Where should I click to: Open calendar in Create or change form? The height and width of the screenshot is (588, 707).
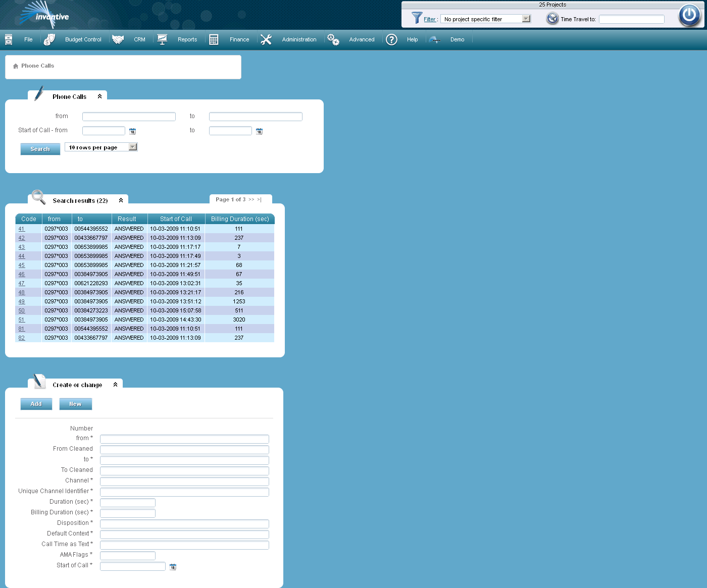(173, 567)
